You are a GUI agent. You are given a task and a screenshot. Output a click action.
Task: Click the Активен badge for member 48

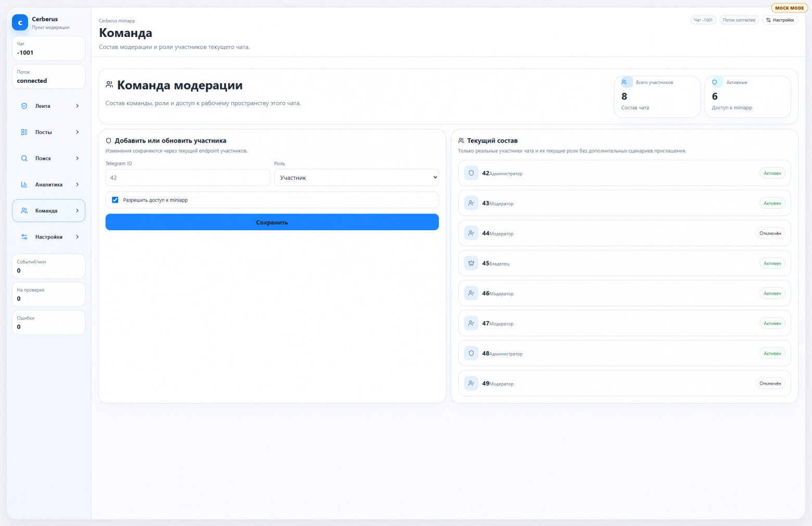point(772,353)
